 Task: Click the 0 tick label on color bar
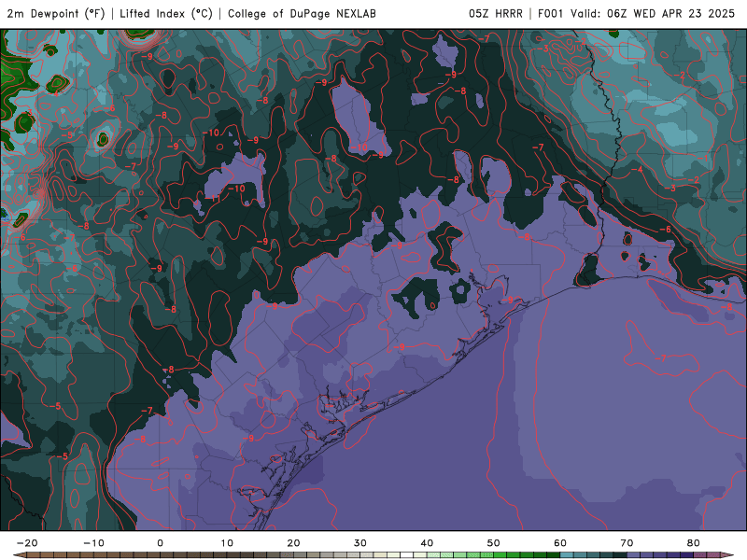tap(160, 543)
